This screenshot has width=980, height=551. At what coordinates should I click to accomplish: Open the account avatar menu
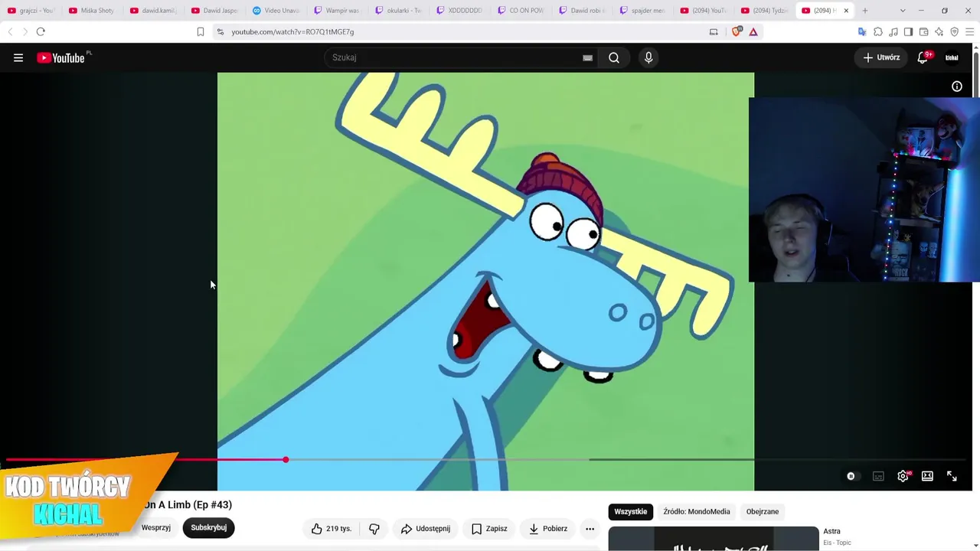pos(952,57)
